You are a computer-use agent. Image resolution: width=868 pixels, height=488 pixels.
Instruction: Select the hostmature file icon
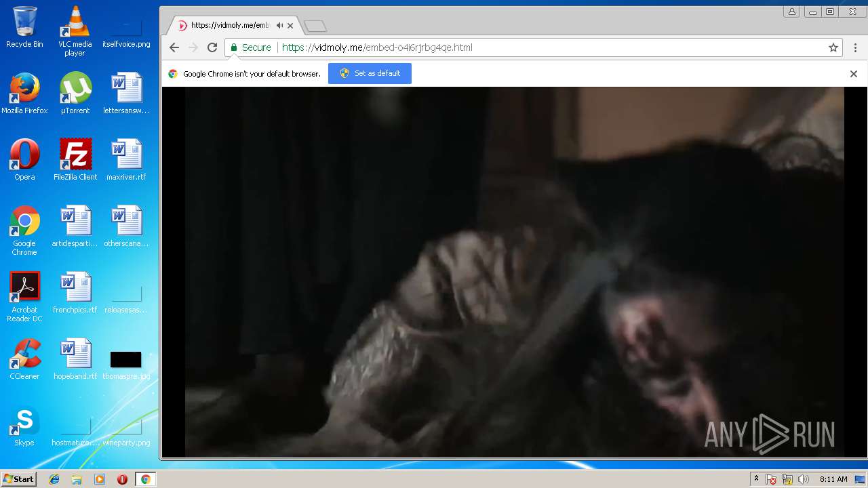pyautogui.click(x=75, y=432)
